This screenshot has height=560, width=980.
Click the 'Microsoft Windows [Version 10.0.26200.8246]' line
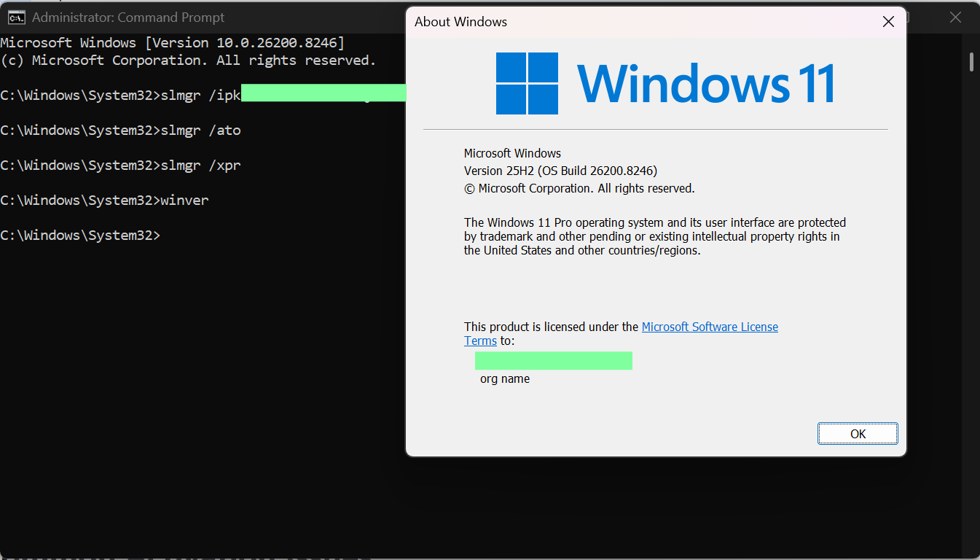click(x=172, y=43)
